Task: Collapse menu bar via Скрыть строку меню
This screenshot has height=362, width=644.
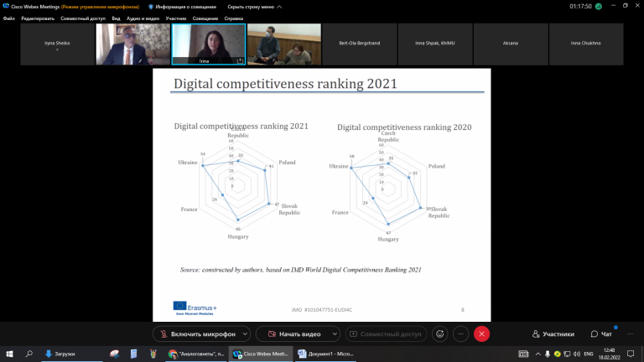Action: 255,7
